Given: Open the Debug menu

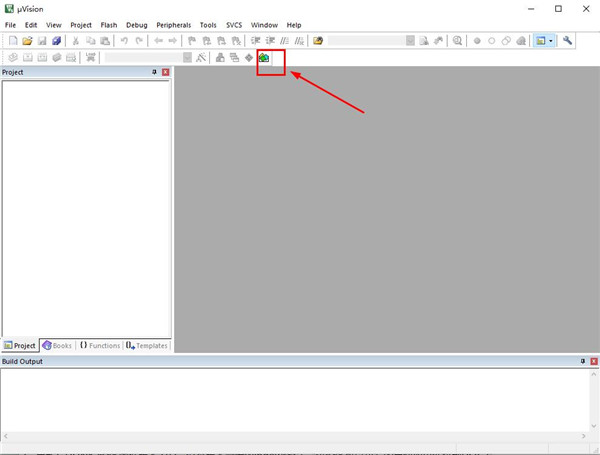Looking at the screenshot, I should pos(137,25).
